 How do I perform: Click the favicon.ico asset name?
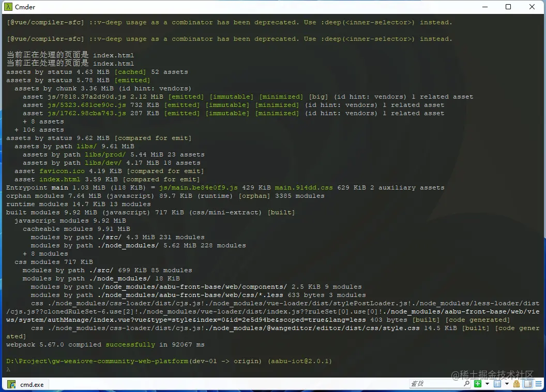[62, 171]
